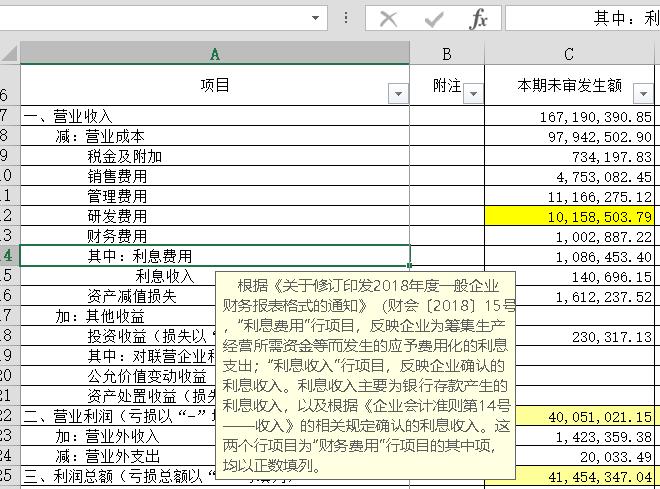Select cell 加：其他收益
This screenshot has height=489, width=660.
point(118,316)
